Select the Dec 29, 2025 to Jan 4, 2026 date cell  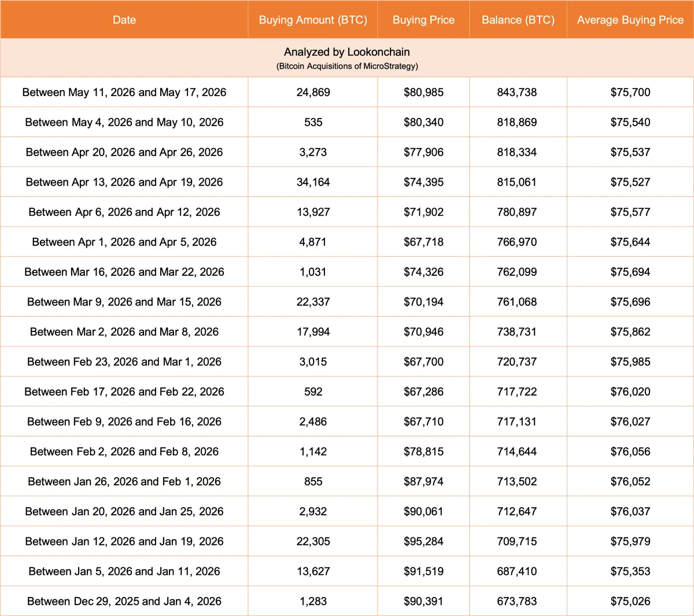pyautogui.click(x=124, y=601)
